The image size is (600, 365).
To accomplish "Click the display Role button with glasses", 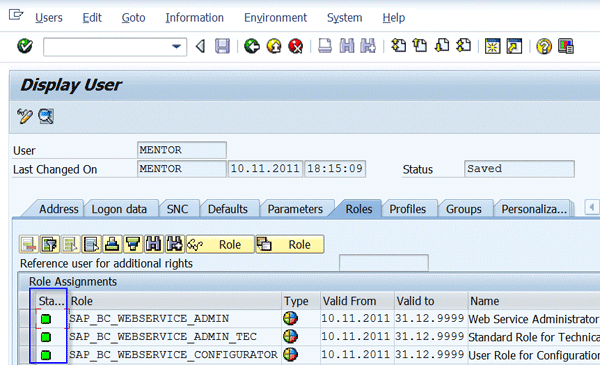I will pos(220,244).
